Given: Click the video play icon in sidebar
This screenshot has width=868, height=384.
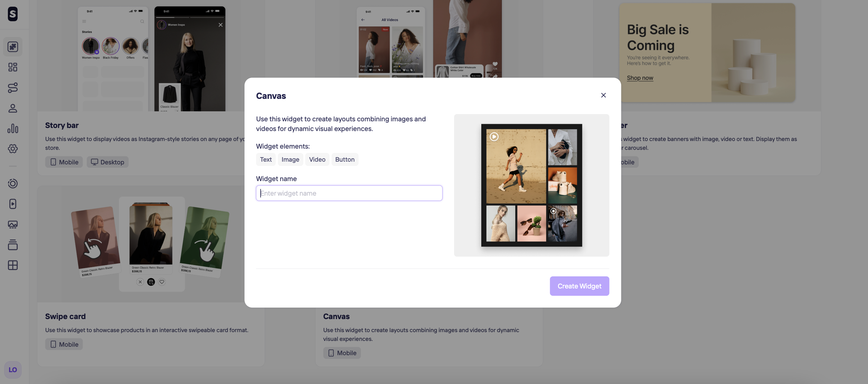Looking at the screenshot, I should pos(13,204).
